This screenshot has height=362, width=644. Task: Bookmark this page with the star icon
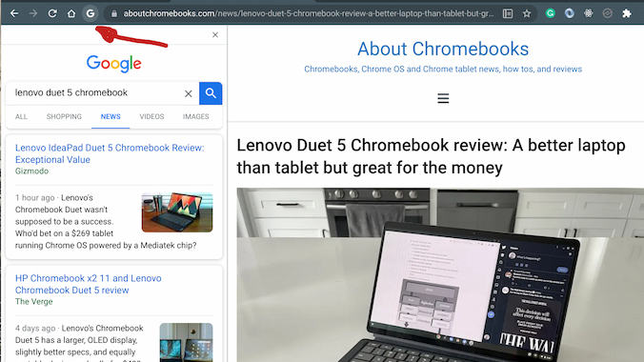527,13
